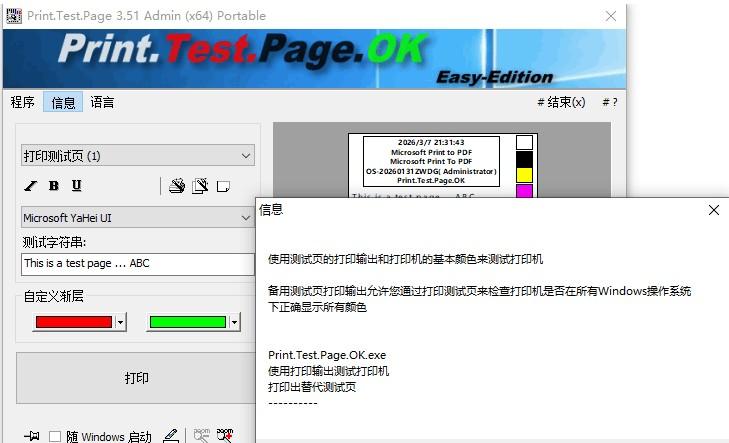Click the 自定义渐层 group label
This screenshot has width=729, height=443.
(x=53, y=296)
